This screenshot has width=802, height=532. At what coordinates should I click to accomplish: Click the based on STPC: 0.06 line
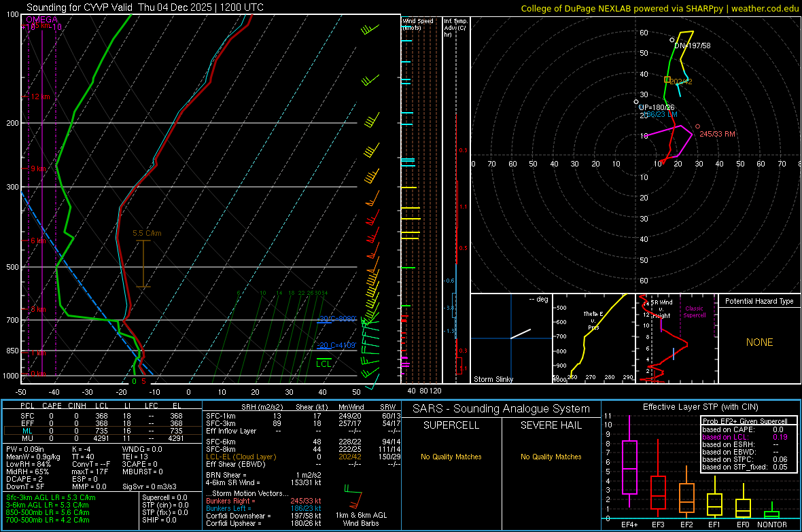745,459
